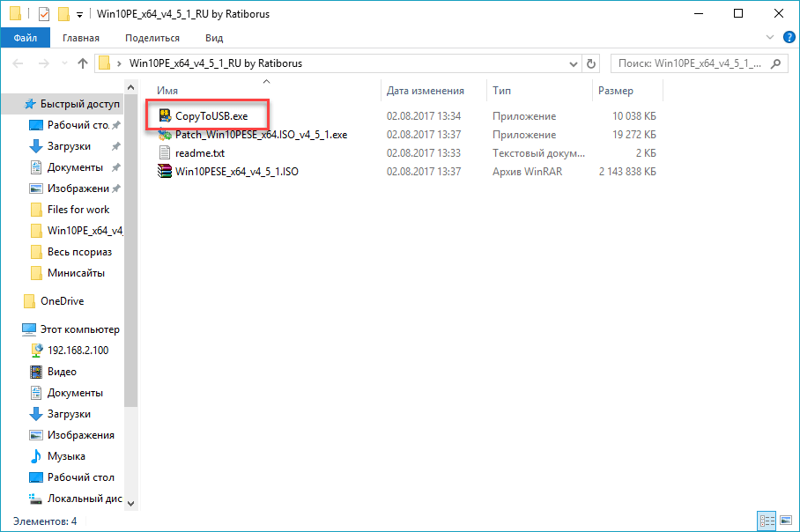Viewport: 800px width, 532px height.
Task: Go up one folder level arrow
Action: tap(83, 63)
